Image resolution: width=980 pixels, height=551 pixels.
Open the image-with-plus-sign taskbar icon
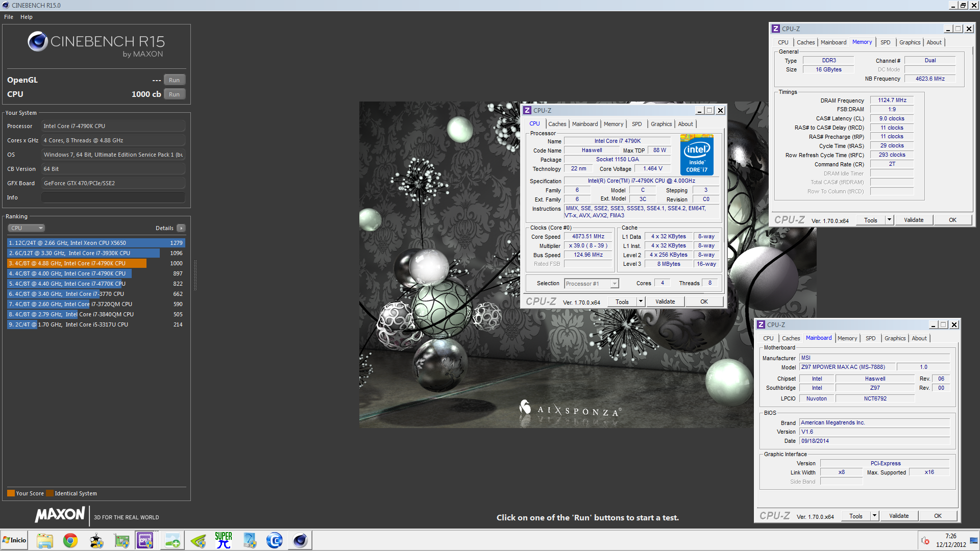pos(173,540)
